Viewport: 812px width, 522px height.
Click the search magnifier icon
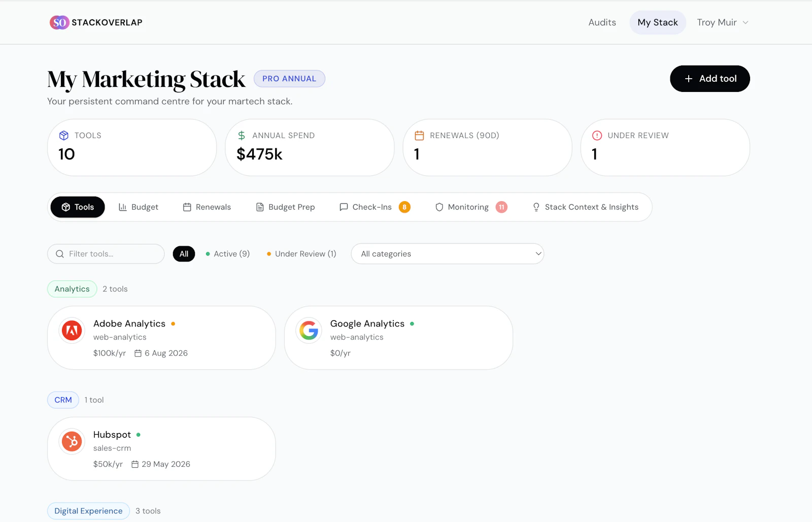60,254
